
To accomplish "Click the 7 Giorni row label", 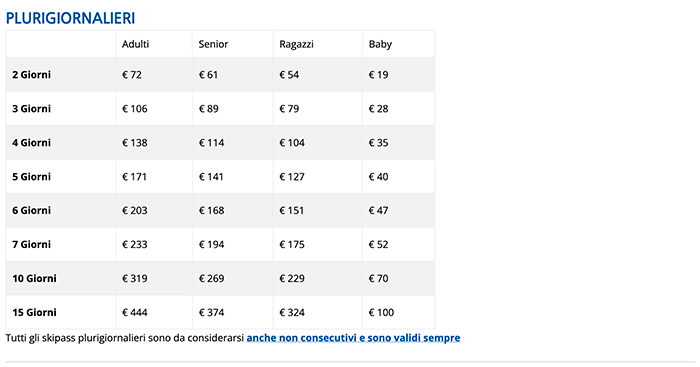I will tap(32, 244).
